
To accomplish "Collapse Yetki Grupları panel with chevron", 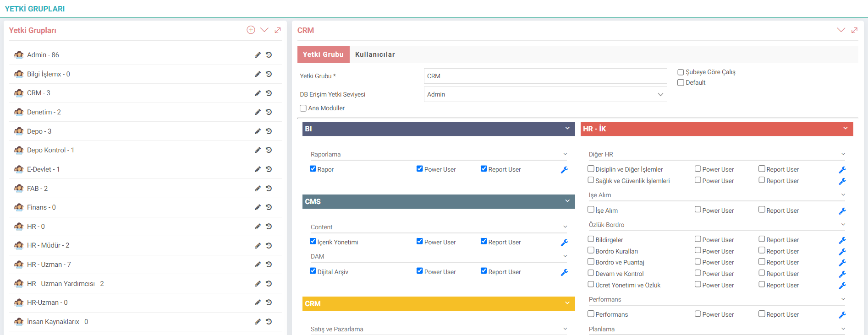I will [264, 30].
